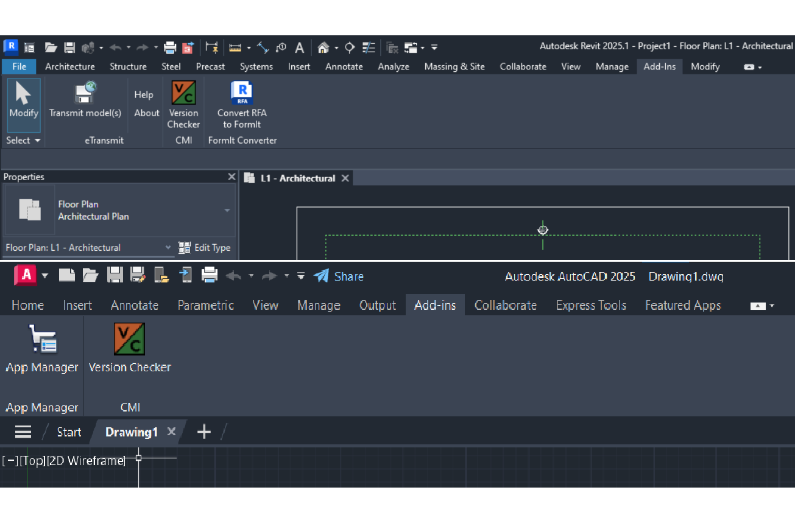Run Version Checker in Revit's CMI panel
The image size is (795, 532).
pos(183,105)
